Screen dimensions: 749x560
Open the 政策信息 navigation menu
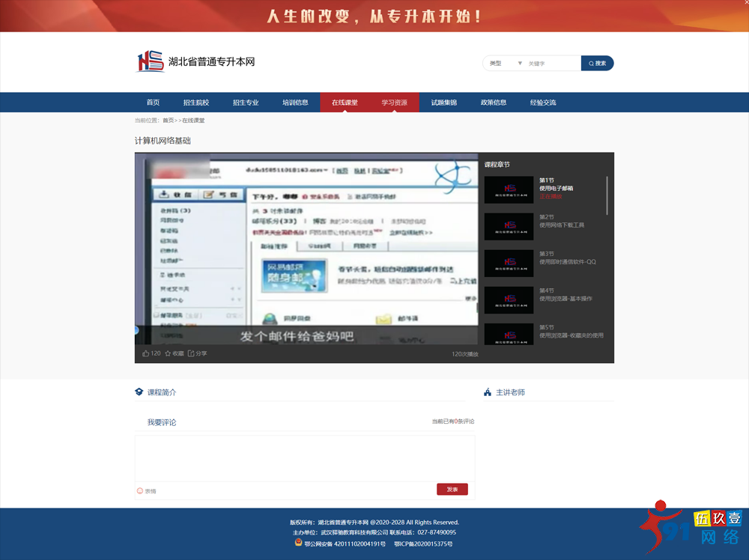coord(493,102)
